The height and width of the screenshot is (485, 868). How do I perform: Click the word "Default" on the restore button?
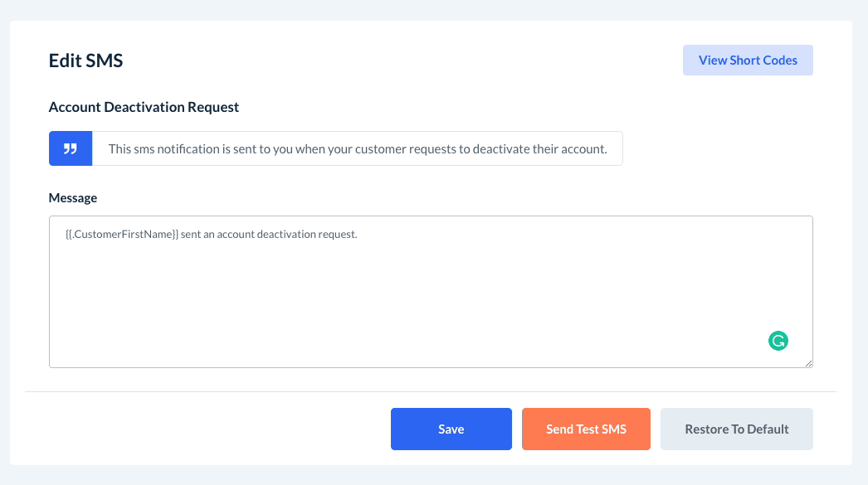(x=768, y=429)
